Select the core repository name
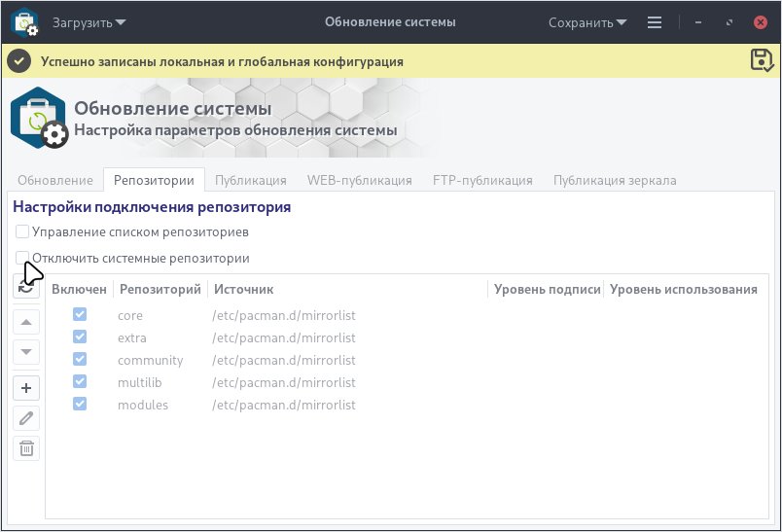This screenshot has width=782, height=532. [x=130, y=316]
